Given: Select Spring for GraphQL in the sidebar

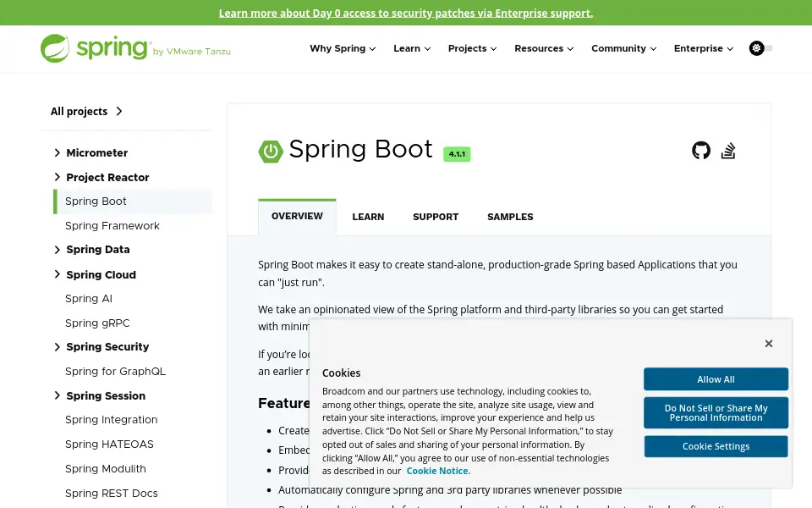Looking at the screenshot, I should [116, 371].
